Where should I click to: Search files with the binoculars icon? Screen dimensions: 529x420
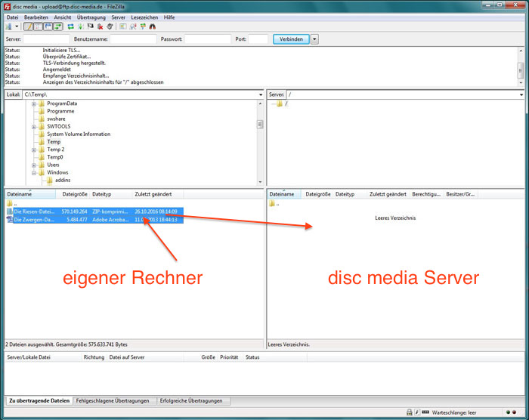click(153, 26)
